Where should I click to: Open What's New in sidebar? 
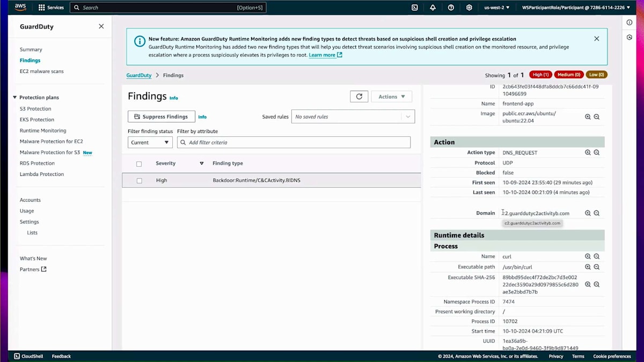33,258
